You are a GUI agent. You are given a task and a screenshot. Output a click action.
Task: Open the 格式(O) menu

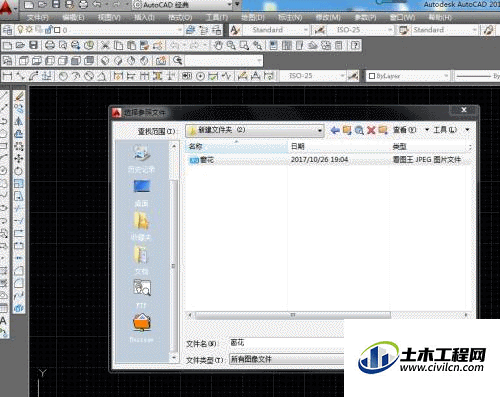point(180,18)
